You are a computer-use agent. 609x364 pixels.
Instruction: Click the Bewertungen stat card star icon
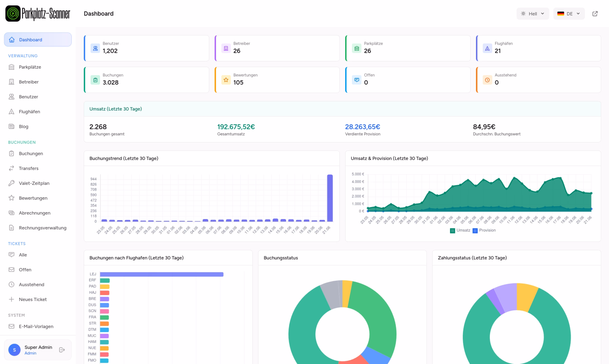point(226,80)
